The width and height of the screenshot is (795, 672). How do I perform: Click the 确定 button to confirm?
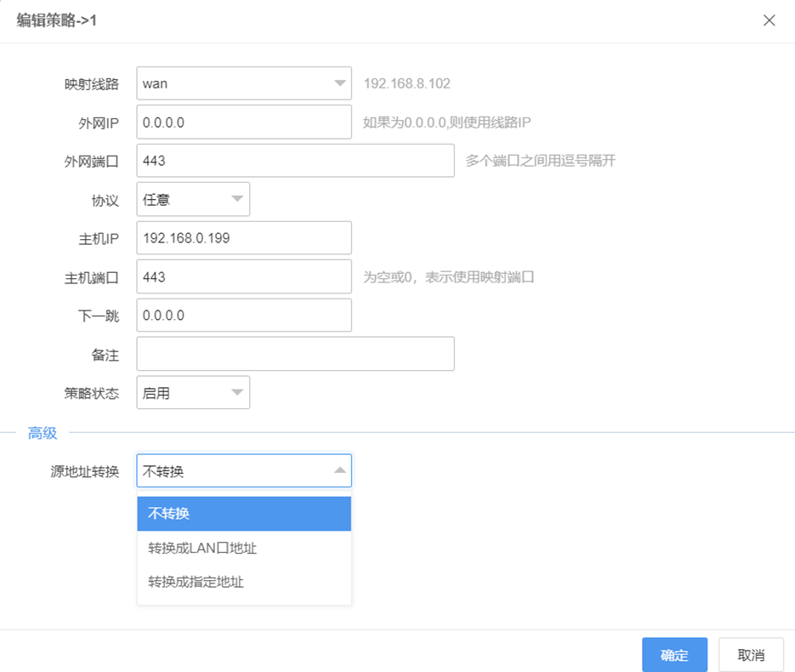[674, 654]
